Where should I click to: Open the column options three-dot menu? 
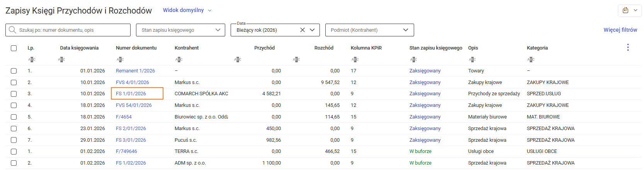628,47
